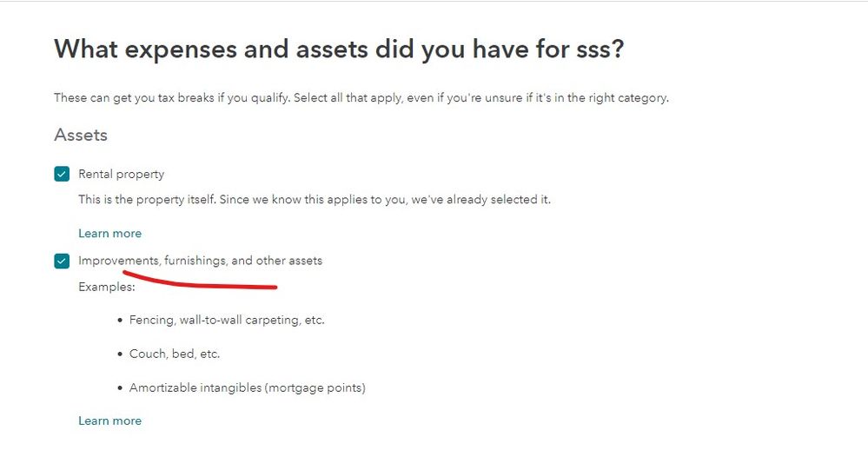Click bullet dot beside Fencing example
Screen dimensions: 868x457
pos(120,321)
